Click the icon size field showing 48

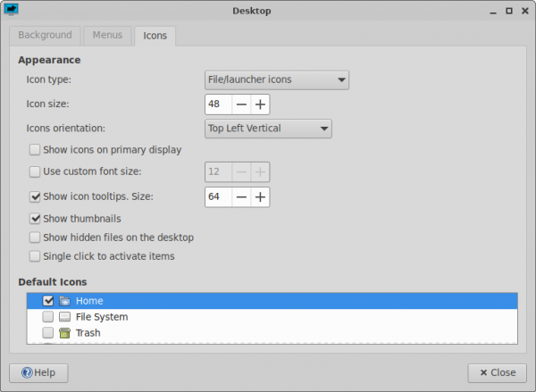[x=219, y=104]
